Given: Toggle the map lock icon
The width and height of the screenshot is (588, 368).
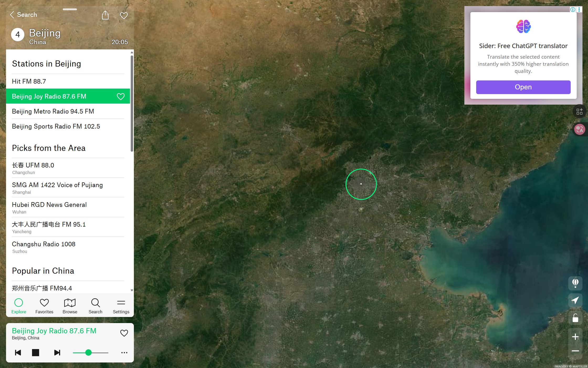Looking at the screenshot, I should pyautogui.click(x=575, y=318).
